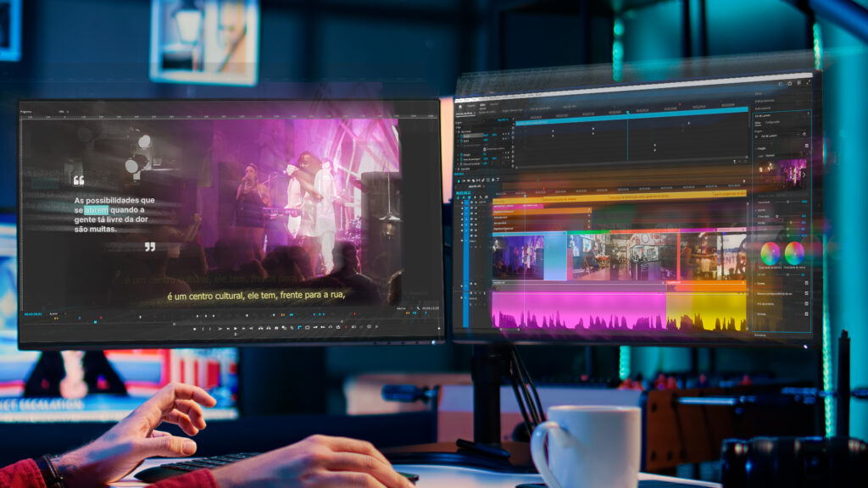Toggle the HSL secundário section checkbox
This screenshot has width=868, height=488.
[807, 303]
